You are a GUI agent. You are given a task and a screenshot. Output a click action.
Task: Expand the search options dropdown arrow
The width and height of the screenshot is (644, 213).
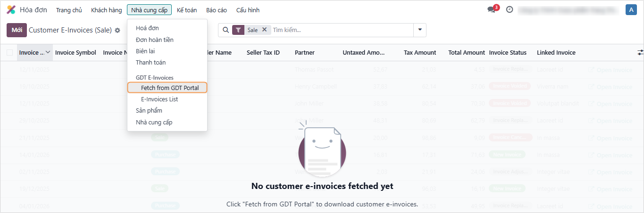(420, 30)
